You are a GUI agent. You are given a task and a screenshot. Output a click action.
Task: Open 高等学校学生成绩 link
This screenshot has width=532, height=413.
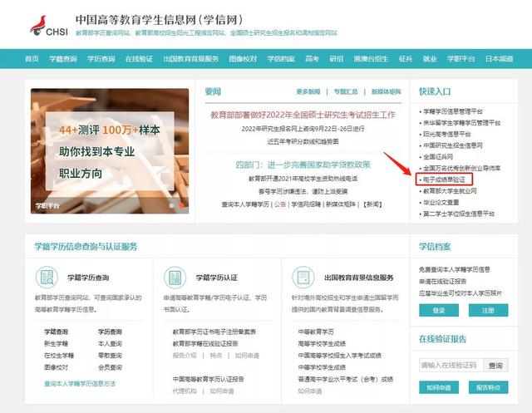point(322,343)
